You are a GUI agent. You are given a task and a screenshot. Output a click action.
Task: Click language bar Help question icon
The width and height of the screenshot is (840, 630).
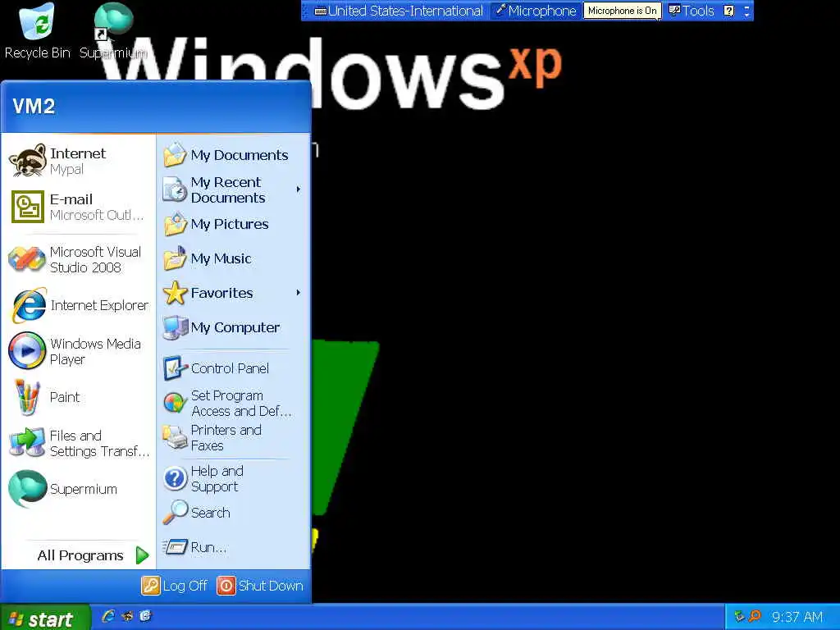point(728,11)
